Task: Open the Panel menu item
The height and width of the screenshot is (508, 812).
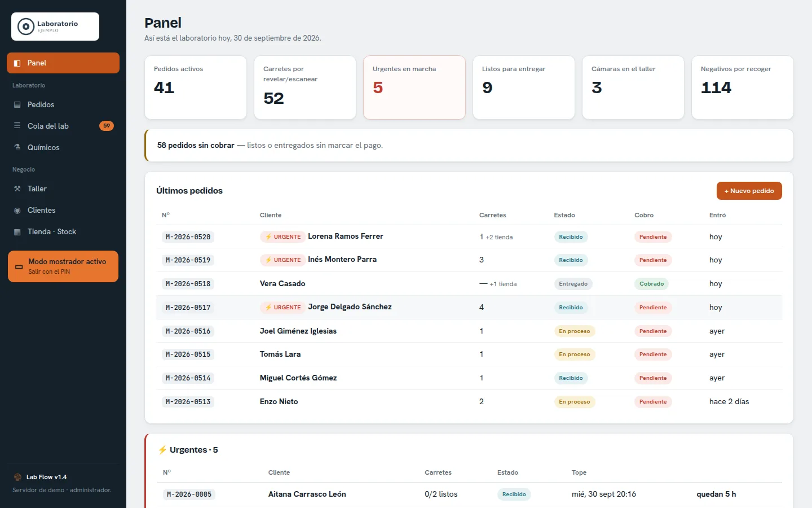Action: coord(63,63)
